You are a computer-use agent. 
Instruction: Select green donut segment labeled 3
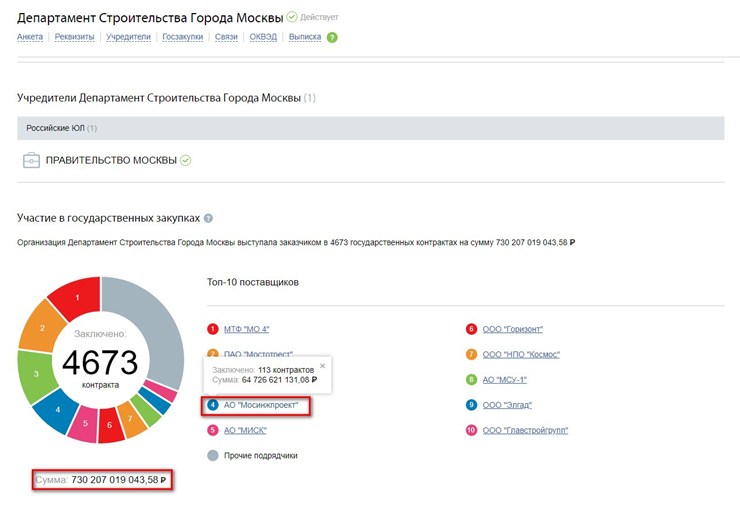pyautogui.click(x=36, y=374)
